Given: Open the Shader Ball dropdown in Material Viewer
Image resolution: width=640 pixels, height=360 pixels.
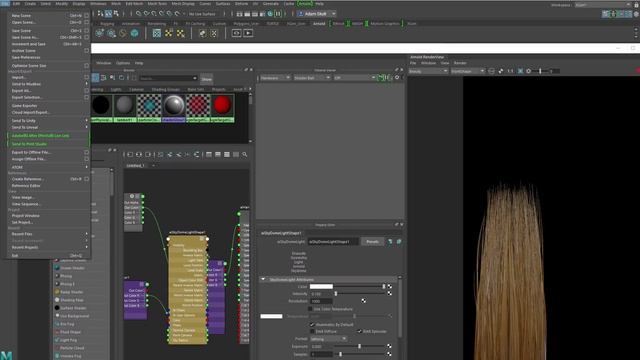Looking at the screenshot, I should (x=312, y=78).
